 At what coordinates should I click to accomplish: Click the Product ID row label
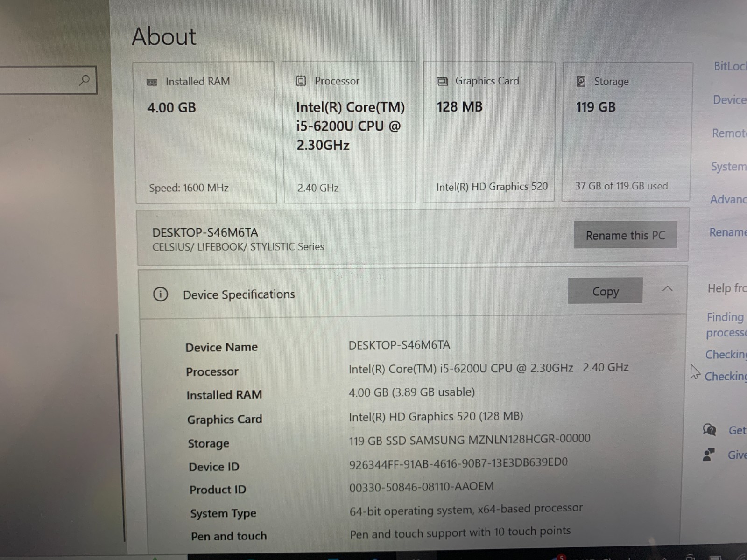pos(218,490)
